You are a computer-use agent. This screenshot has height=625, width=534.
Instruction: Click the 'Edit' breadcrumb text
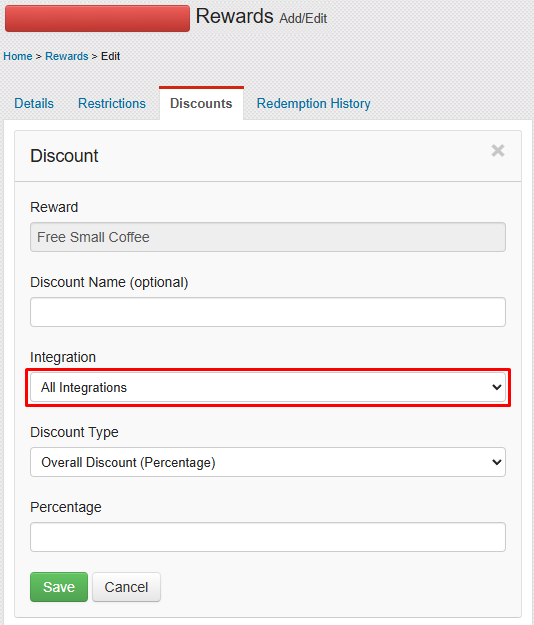click(x=110, y=56)
